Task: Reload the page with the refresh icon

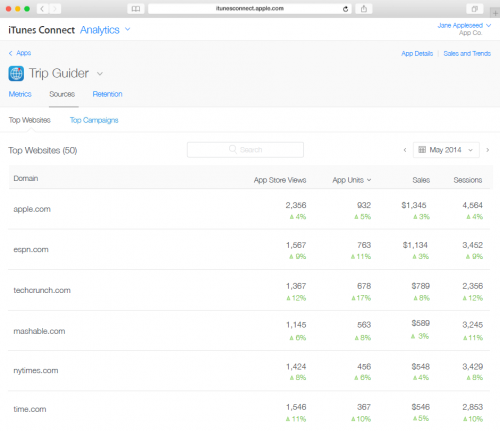Action: (346, 9)
